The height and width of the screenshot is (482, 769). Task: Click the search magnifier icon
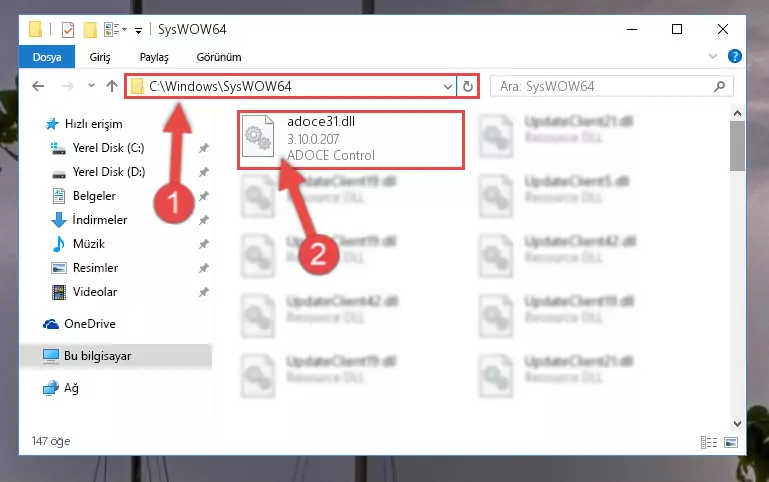click(x=719, y=87)
